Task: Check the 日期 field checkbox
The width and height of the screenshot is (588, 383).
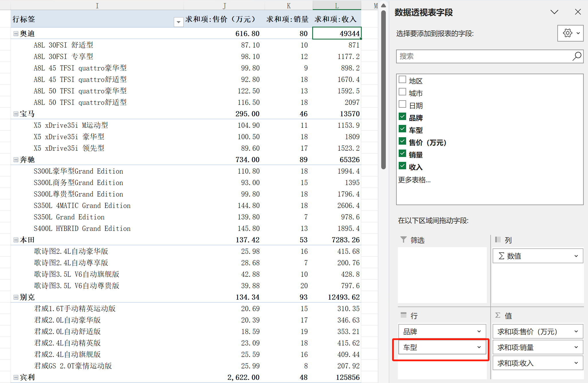Action: (x=402, y=104)
